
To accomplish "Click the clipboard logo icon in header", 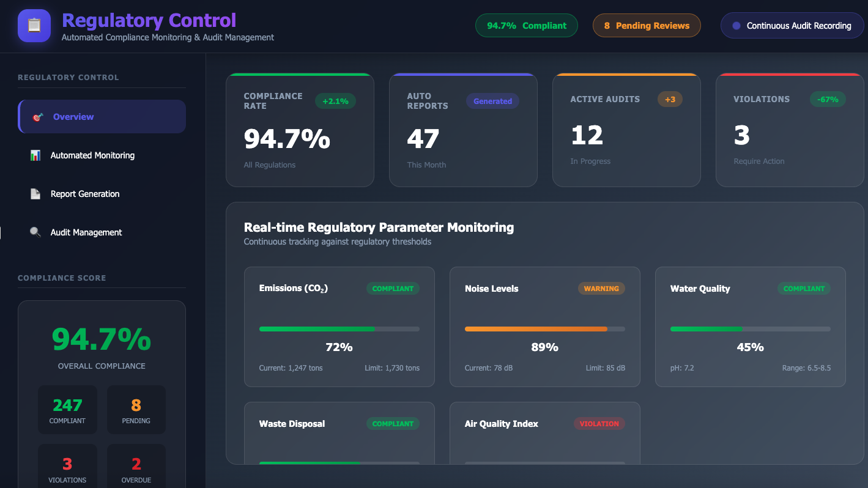I will pos(34,26).
